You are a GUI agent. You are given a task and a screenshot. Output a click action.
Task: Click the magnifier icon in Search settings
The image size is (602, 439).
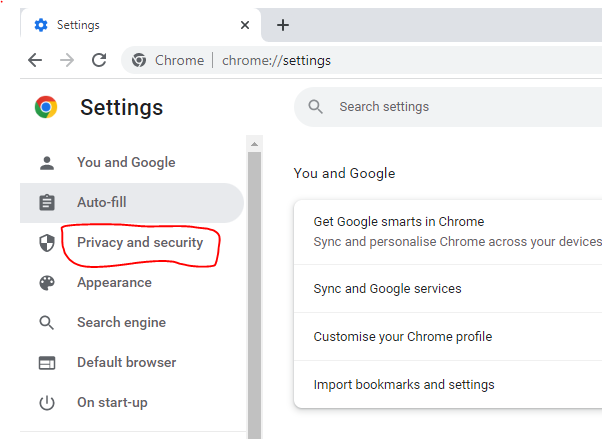[316, 107]
